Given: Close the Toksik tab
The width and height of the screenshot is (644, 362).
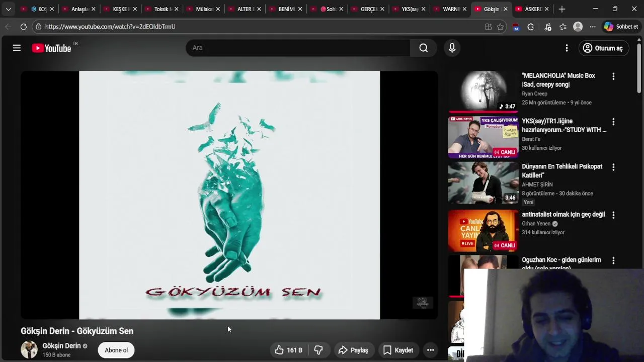Looking at the screenshot, I should (x=176, y=9).
